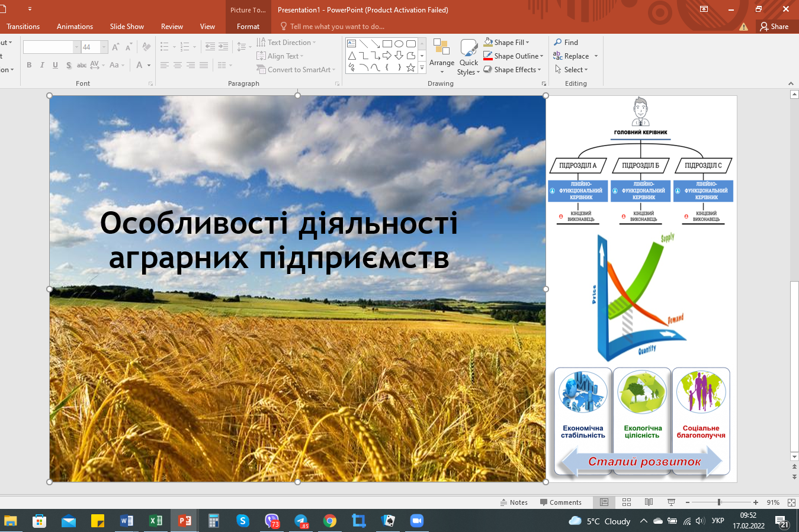The image size is (799, 532).
Task: Align text right in Paragraph group
Action: click(191, 65)
